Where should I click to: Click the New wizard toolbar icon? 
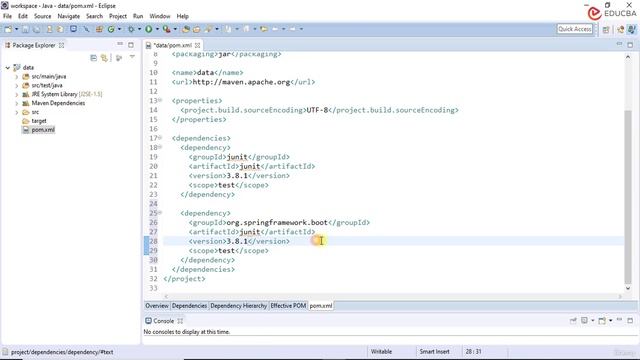[x=8, y=29]
